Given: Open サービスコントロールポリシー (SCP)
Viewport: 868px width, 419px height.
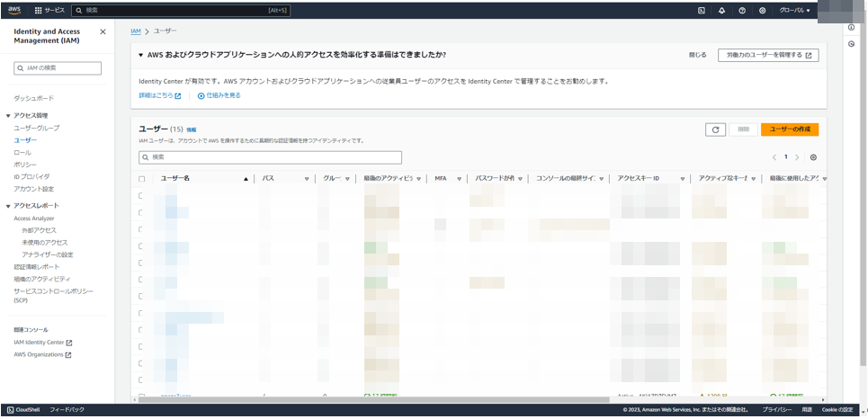Looking at the screenshot, I should pyautogui.click(x=54, y=296).
